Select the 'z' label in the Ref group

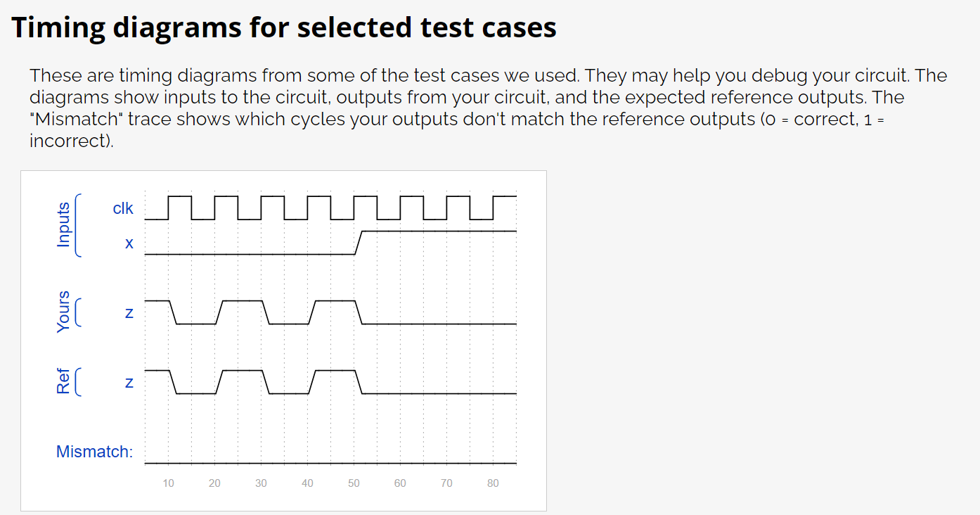(129, 383)
